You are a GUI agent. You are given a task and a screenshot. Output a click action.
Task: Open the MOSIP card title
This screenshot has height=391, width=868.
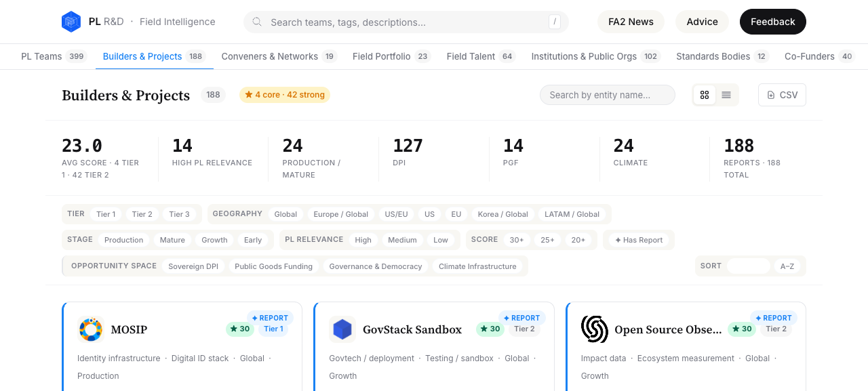(x=129, y=330)
